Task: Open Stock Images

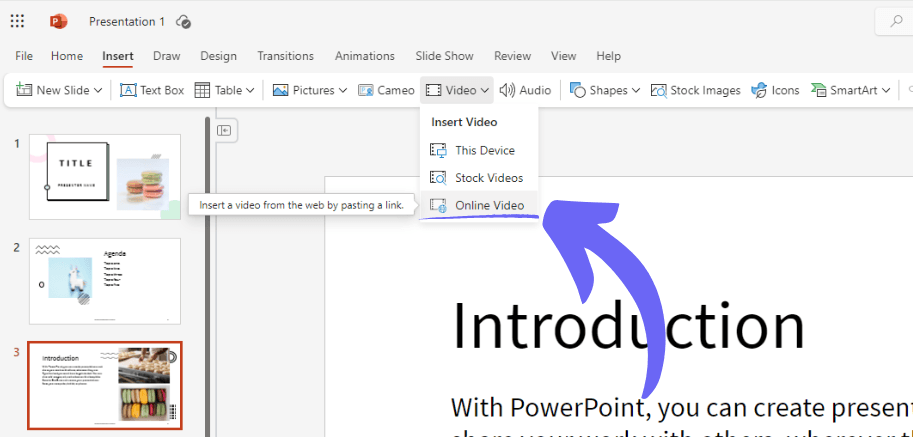Action: pos(695,90)
